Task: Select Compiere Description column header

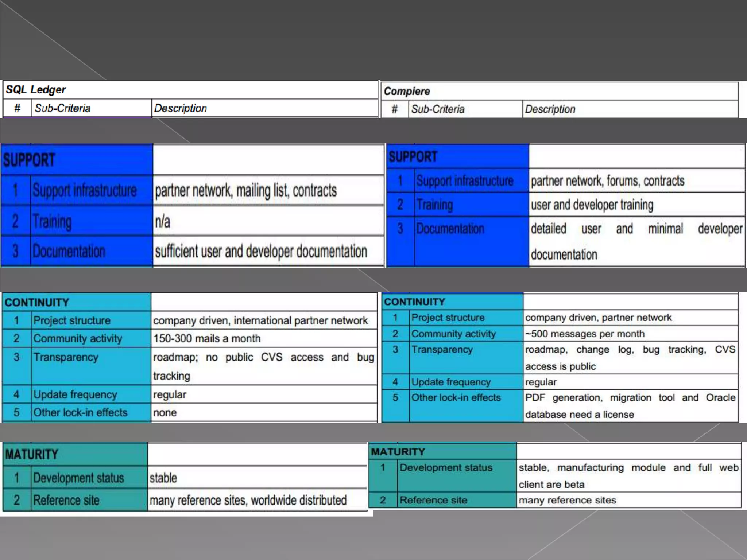Action: [x=550, y=109]
